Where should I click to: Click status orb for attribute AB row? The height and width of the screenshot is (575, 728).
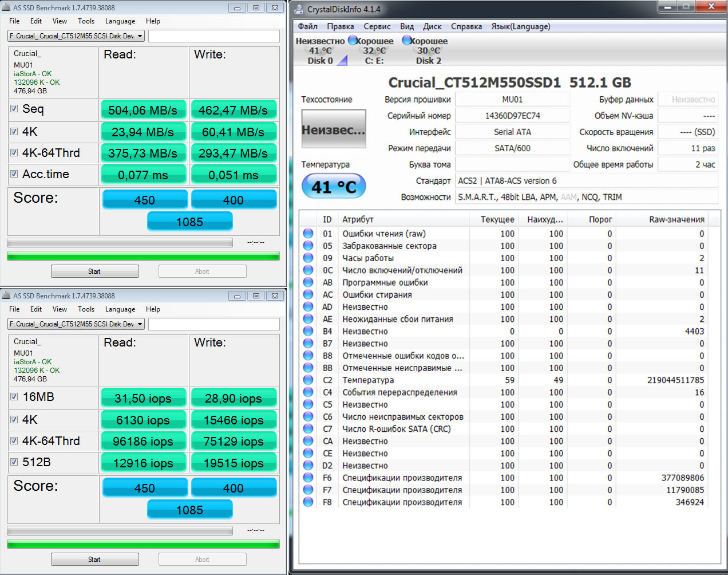[x=308, y=282]
